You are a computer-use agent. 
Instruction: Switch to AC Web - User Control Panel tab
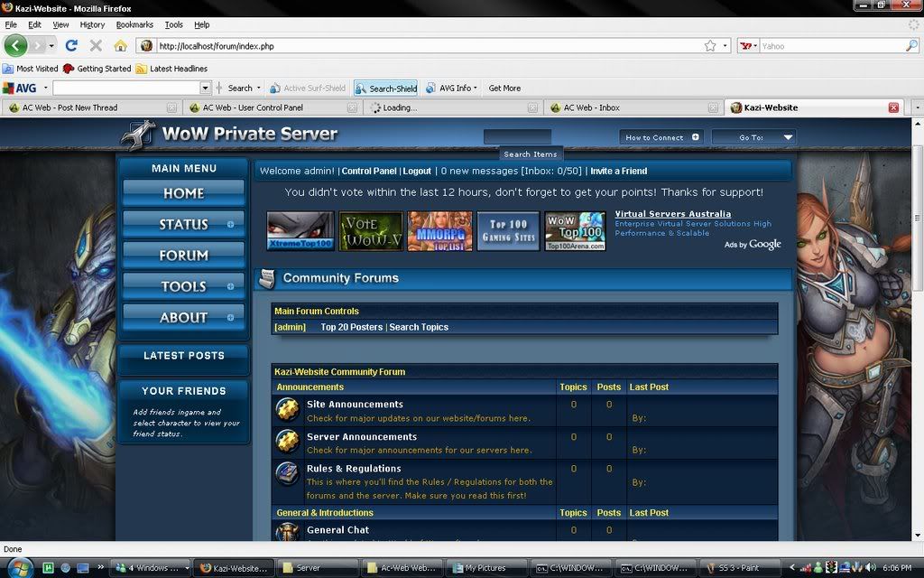(x=271, y=107)
